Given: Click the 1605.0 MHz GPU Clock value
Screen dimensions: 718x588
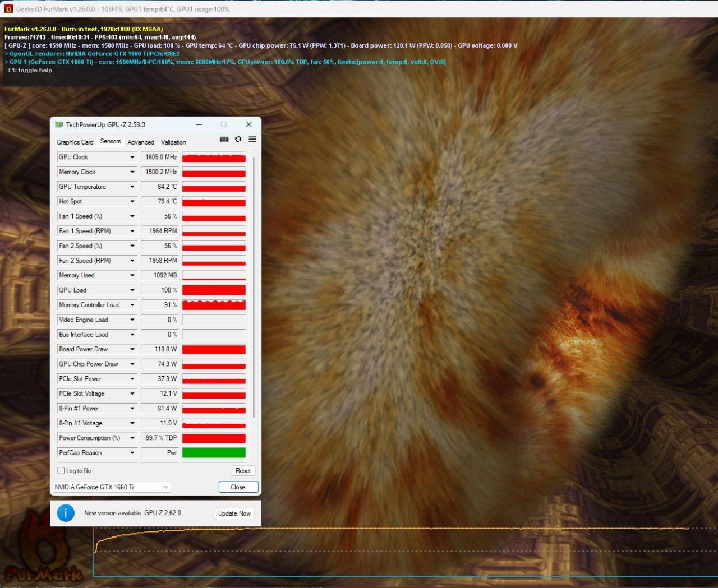Looking at the screenshot, I should [x=160, y=157].
